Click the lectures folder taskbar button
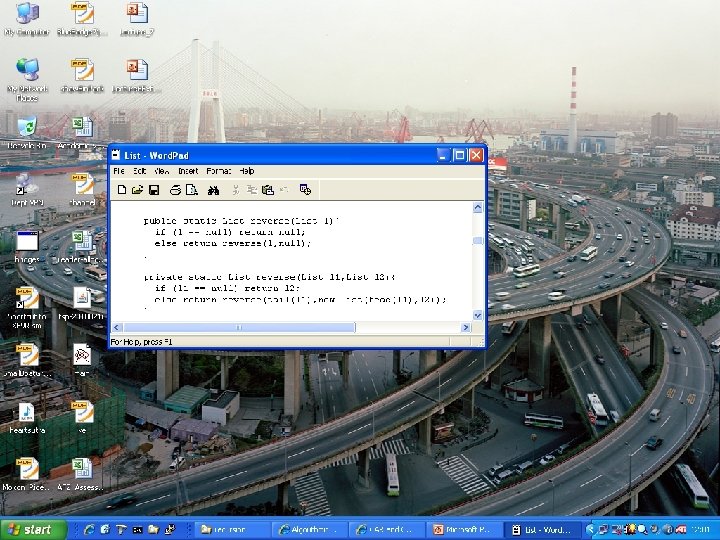 232,529
